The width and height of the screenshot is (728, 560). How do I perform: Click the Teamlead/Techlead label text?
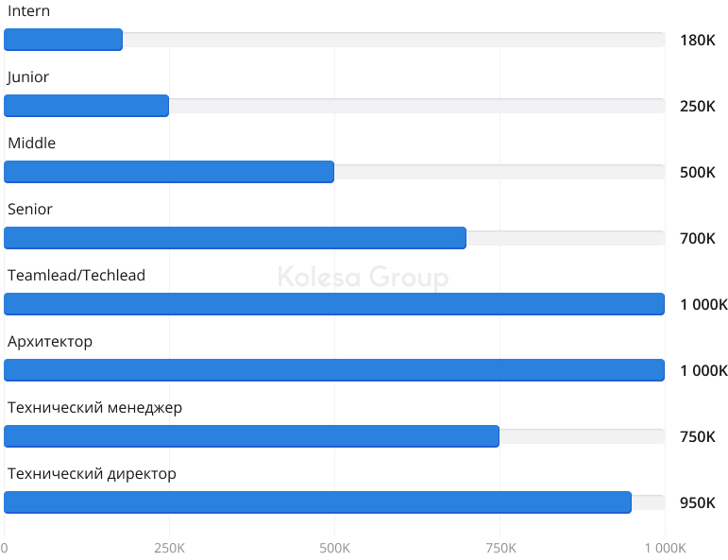pyautogui.click(x=76, y=276)
